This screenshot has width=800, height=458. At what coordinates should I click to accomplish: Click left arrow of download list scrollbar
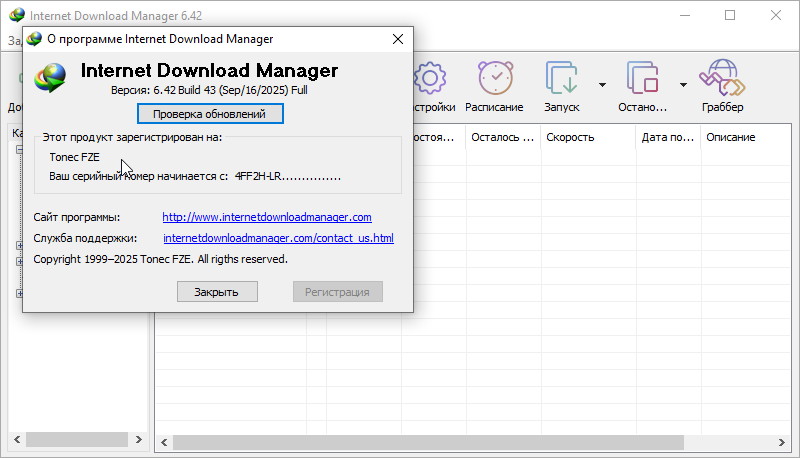click(164, 443)
